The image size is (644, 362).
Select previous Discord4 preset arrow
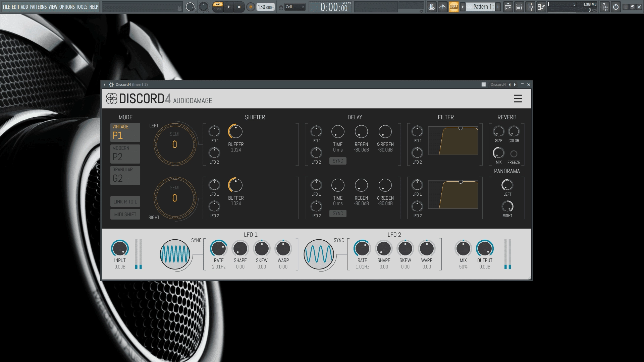click(510, 84)
